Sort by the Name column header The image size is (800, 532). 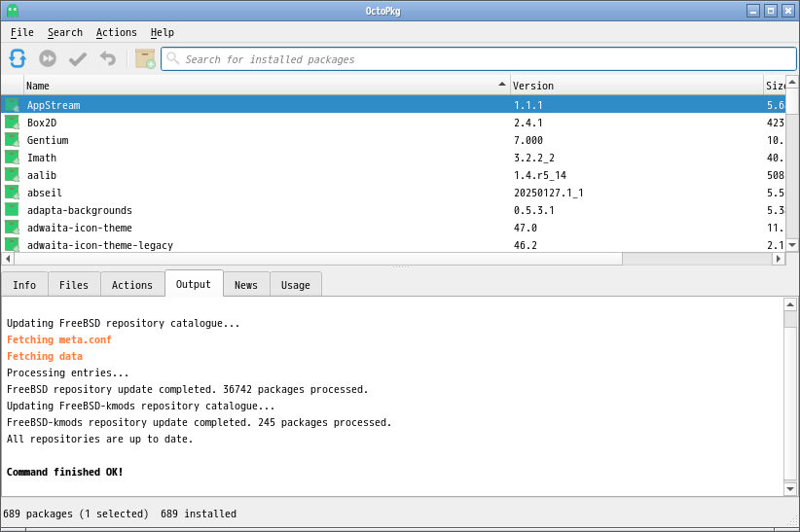tap(267, 86)
